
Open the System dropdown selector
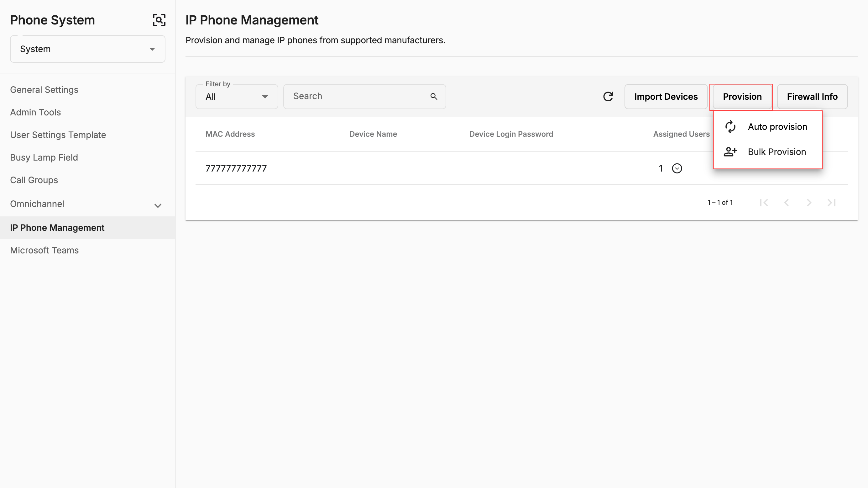88,49
